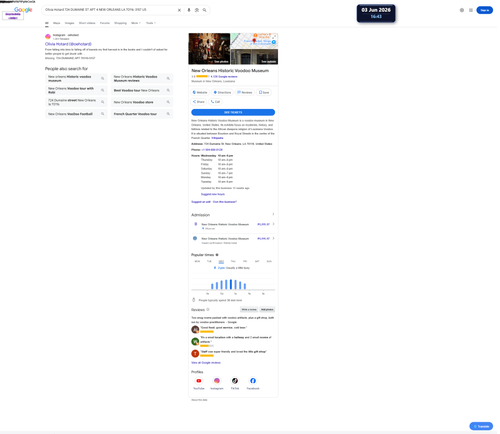Select MON in Popular times
Viewport: 500px width, 434px height.
coord(197,261)
